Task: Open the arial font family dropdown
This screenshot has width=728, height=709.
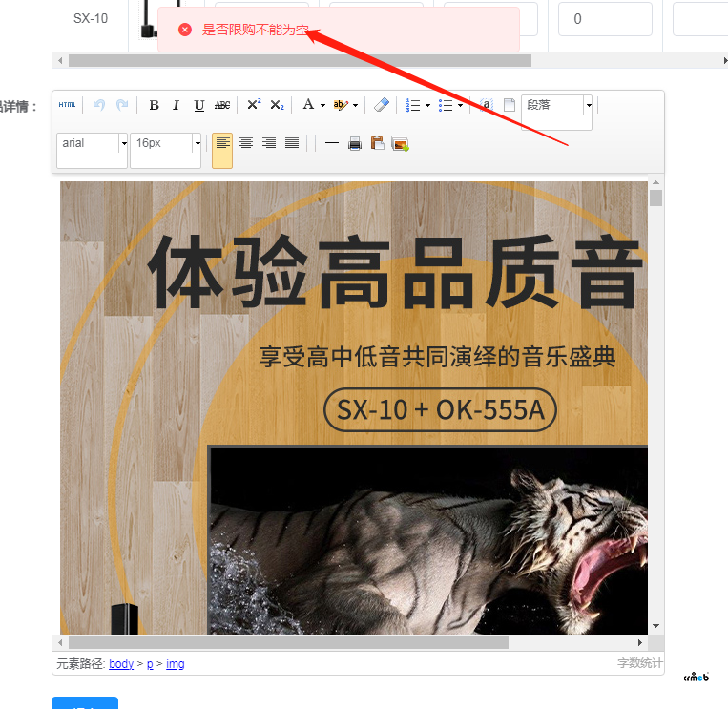Action: (x=92, y=151)
